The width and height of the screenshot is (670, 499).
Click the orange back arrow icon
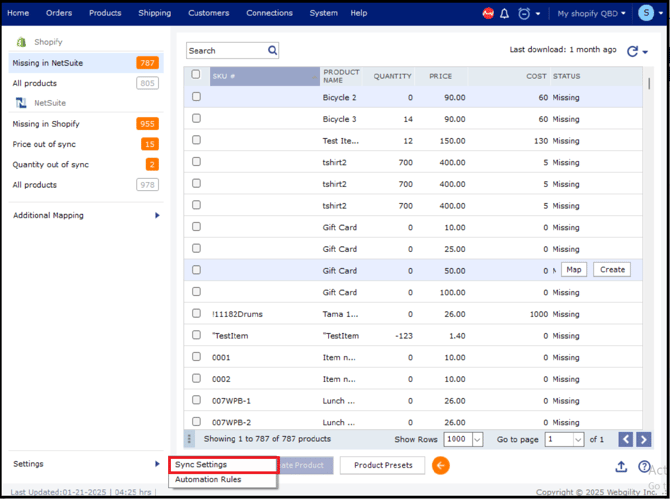[x=440, y=465]
